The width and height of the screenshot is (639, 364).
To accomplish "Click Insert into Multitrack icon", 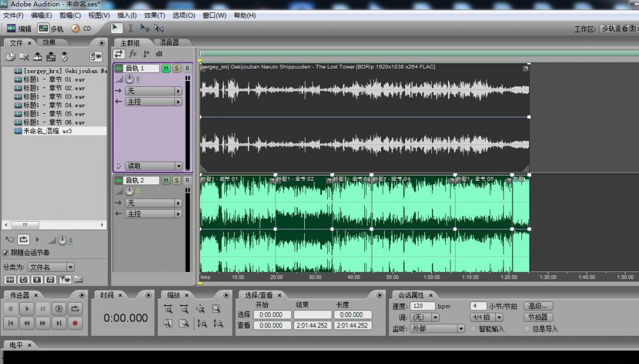I will 38,57.
